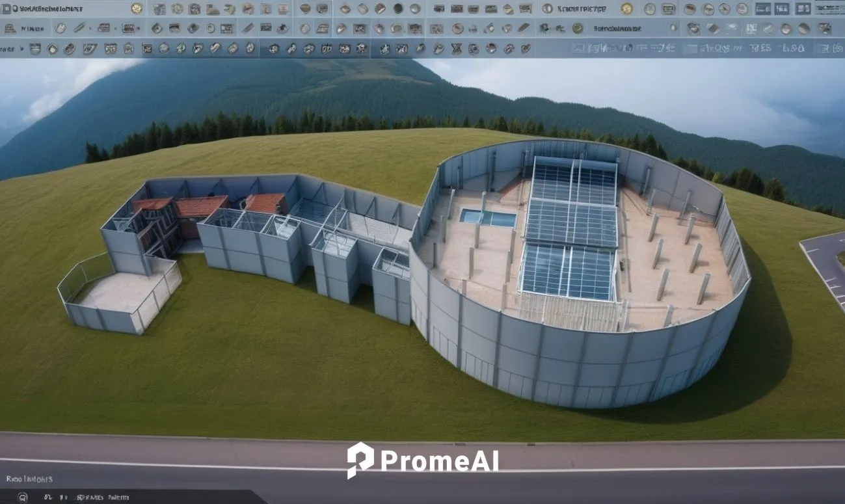Click the round search-like icon in the bottom-left status bar
Image resolution: width=845 pixels, height=504 pixels.
point(22,497)
